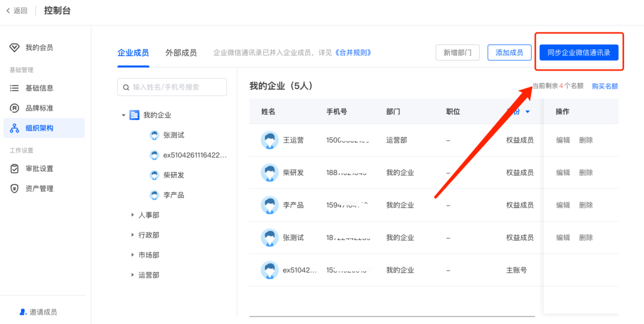The width and height of the screenshot is (644, 324).
Task: Click the back arrow icon next to 返回
Action: click(x=8, y=11)
